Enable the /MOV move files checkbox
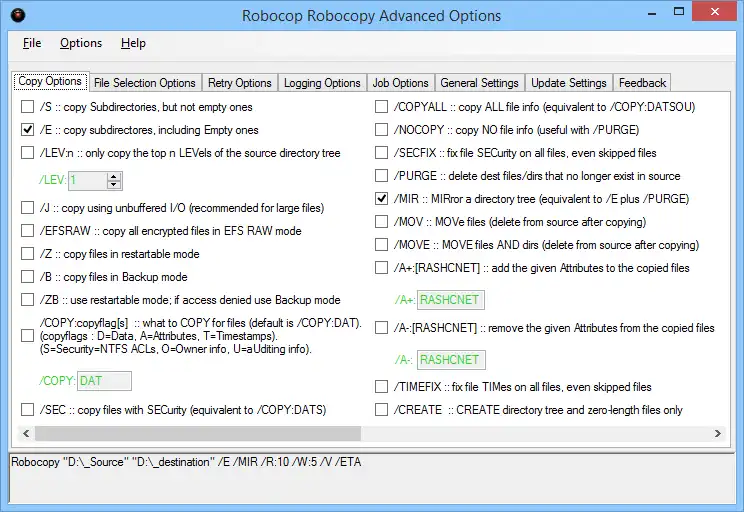The image size is (744, 512). click(381, 222)
